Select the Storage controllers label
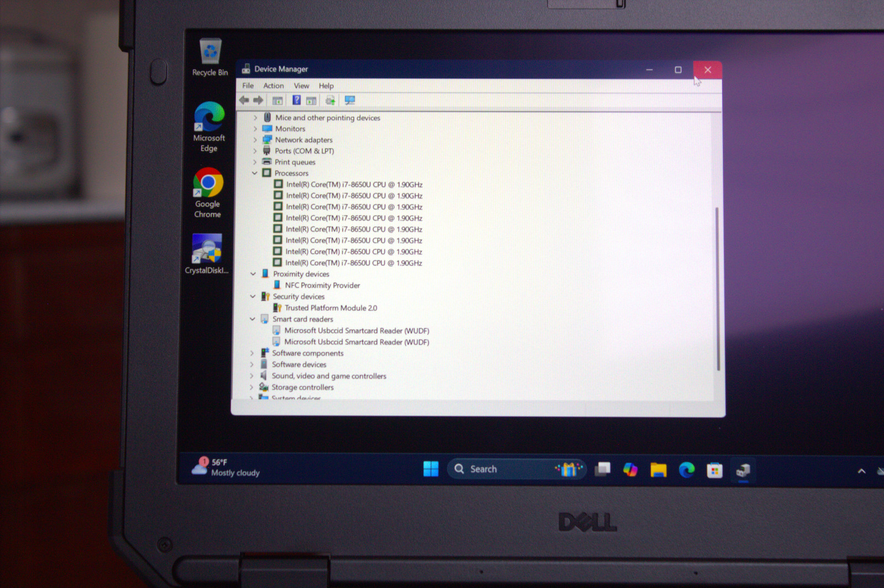The width and height of the screenshot is (884, 588). click(x=302, y=388)
